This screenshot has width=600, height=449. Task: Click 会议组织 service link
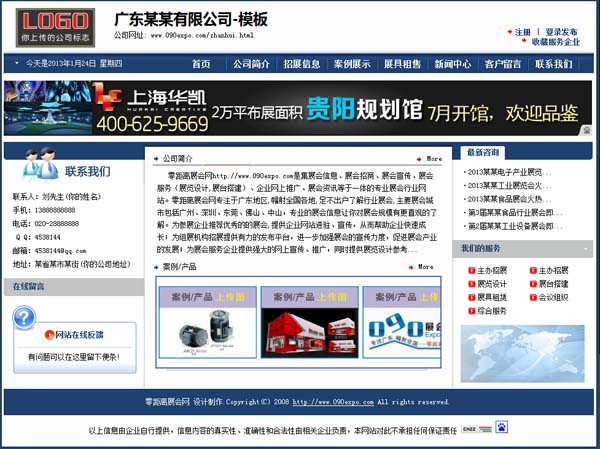pos(553,297)
